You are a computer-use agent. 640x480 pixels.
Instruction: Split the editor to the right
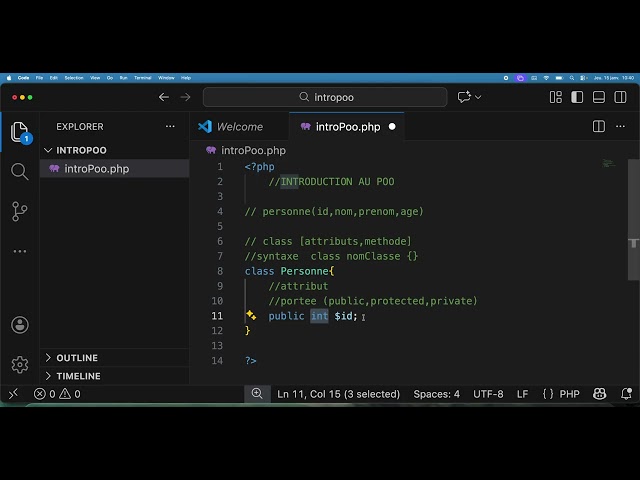coord(598,127)
